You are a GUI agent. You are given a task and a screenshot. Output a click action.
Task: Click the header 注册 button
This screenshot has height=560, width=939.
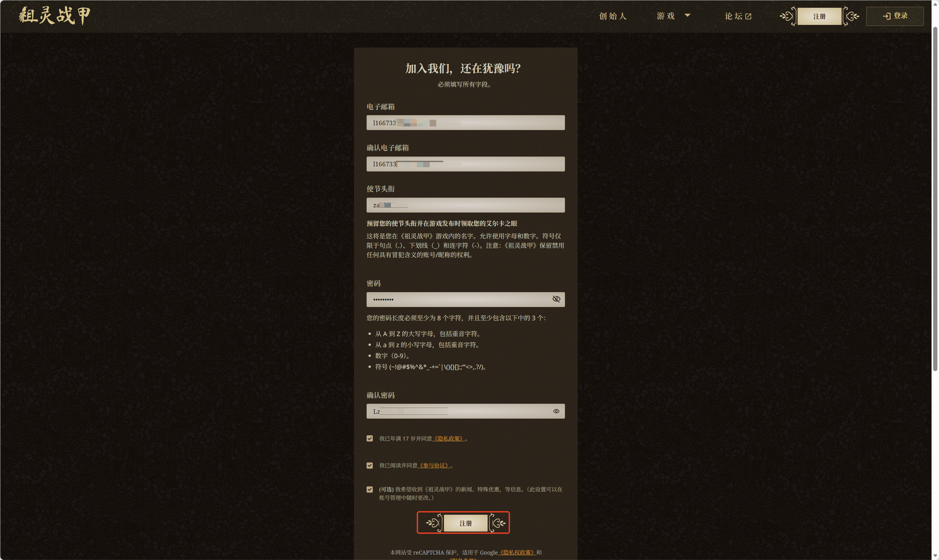point(819,16)
